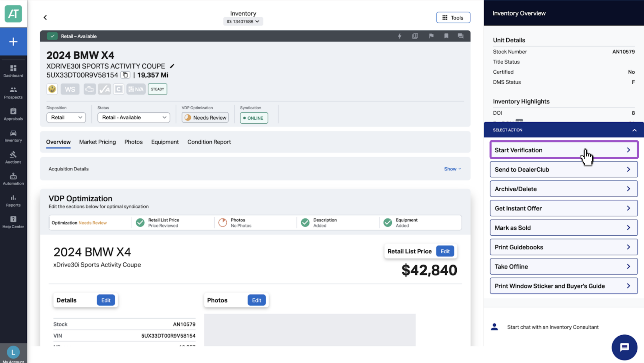Open the floating chat bubble button
This screenshot has height=363, width=644.
click(624, 347)
